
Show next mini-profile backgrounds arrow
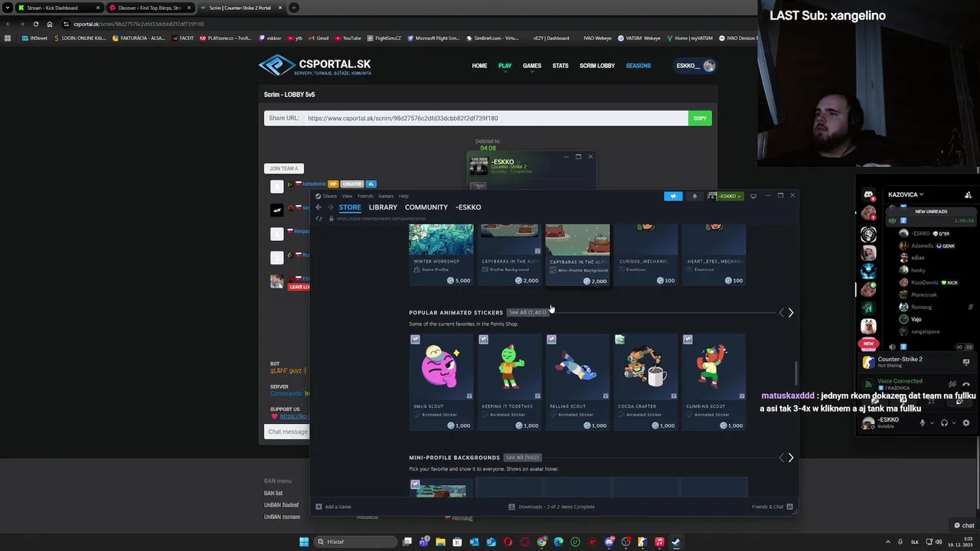pos(791,458)
